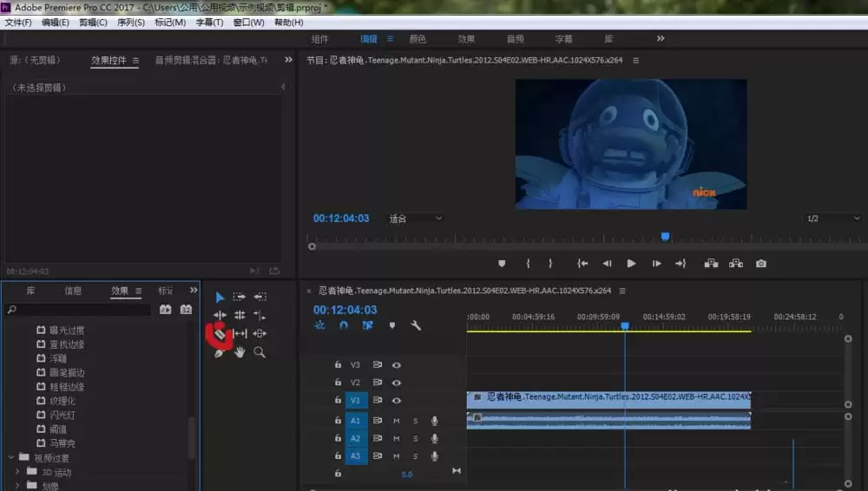Toggle lock on the V2 track

(x=338, y=383)
